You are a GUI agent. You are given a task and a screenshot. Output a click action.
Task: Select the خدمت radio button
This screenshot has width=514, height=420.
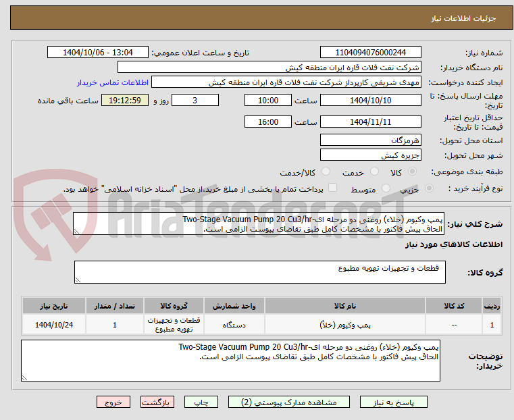coord(374,172)
